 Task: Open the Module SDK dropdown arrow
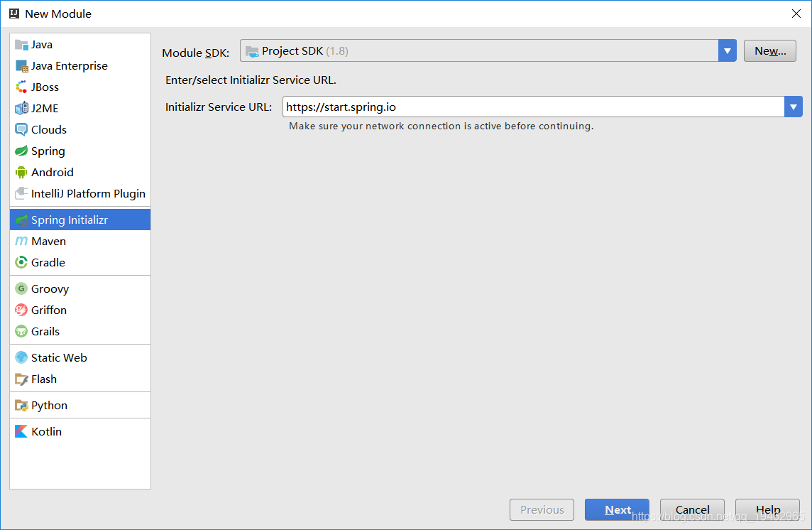(727, 51)
